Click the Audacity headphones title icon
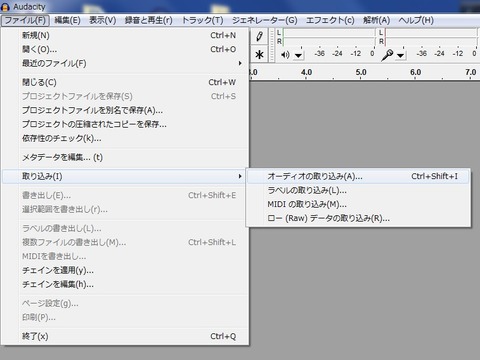The image size is (480, 360). coord(5,7)
